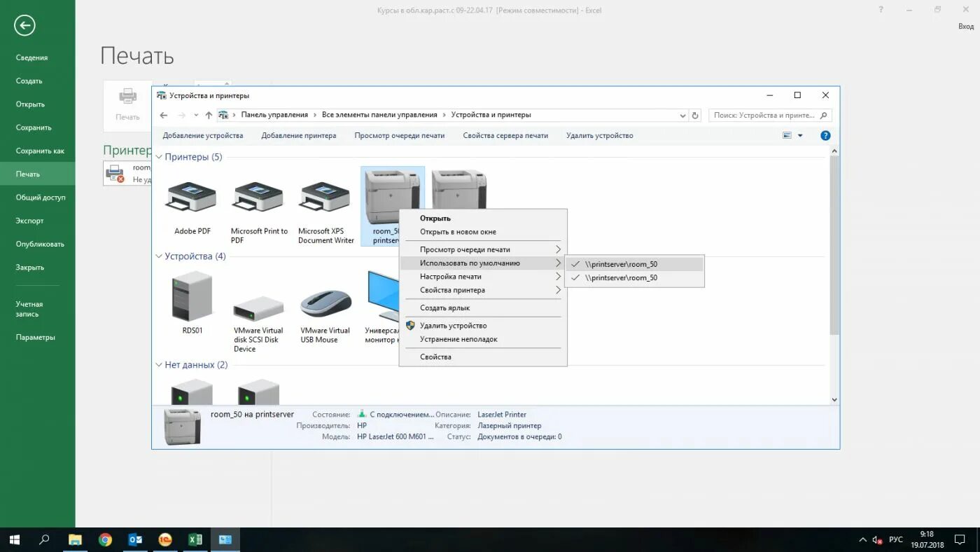Switch to Excel in the taskbar
Viewport: 980px width, 552px height.
(x=195, y=539)
